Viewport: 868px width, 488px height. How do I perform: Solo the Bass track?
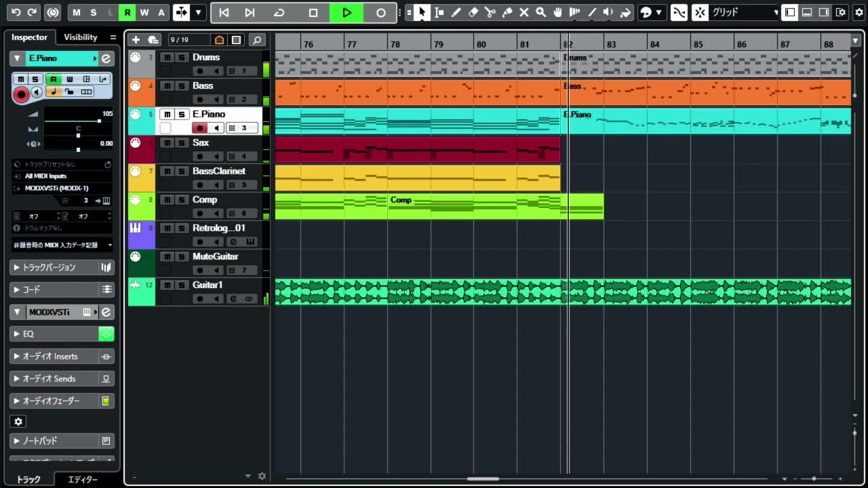[182, 85]
